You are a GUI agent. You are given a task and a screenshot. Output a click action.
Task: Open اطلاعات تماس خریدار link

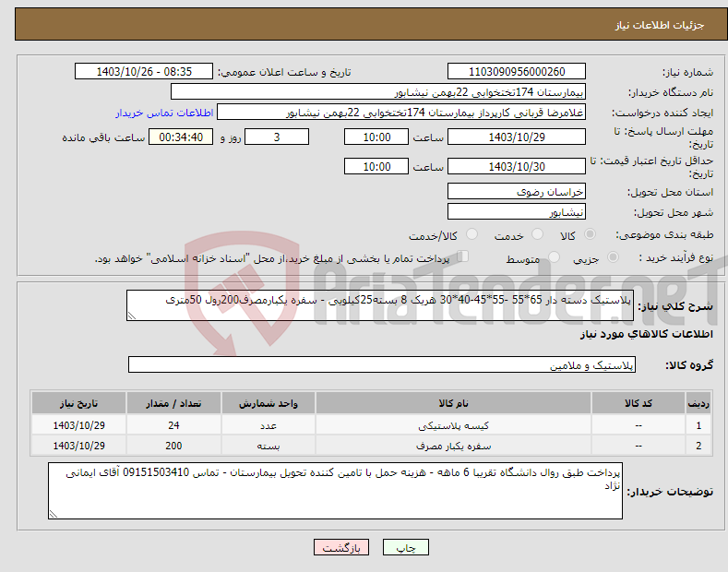[164, 113]
